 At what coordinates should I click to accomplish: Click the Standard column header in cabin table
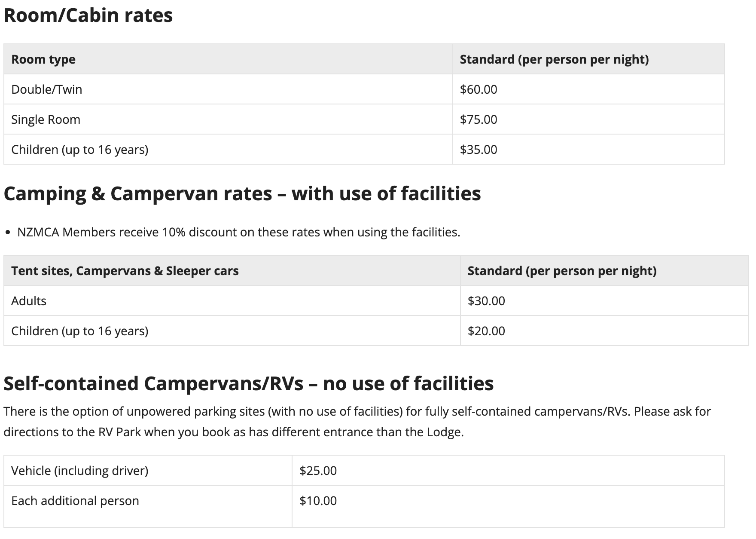click(554, 59)
